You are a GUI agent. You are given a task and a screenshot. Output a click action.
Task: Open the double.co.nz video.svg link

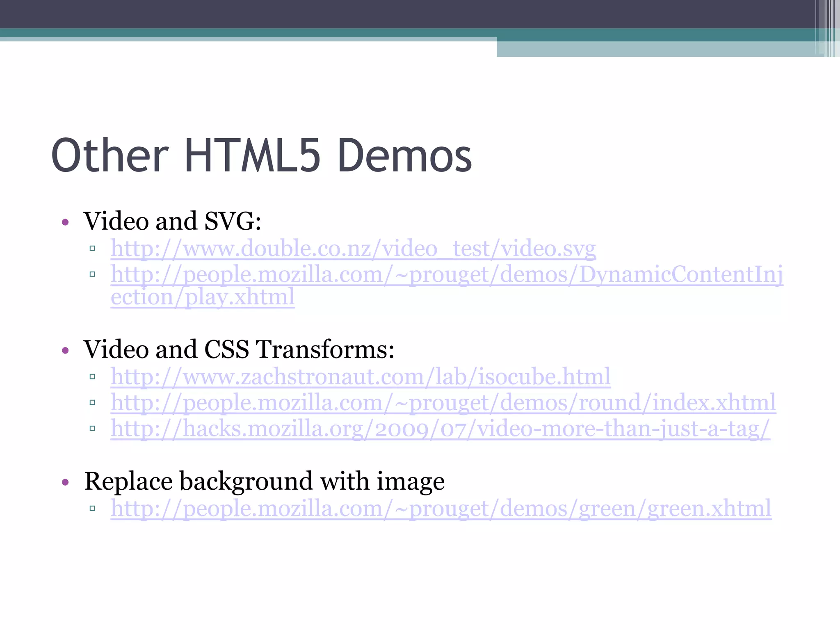tap(353, 249)
